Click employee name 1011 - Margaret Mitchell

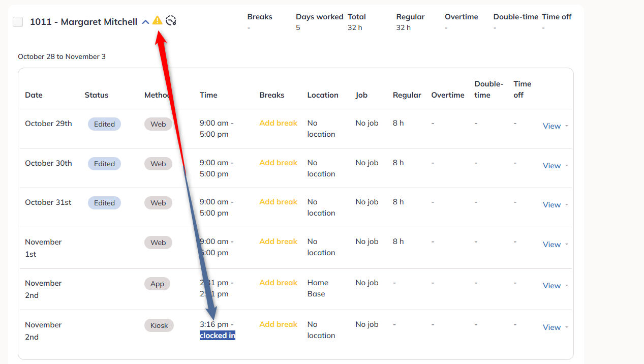pos(84,22)
